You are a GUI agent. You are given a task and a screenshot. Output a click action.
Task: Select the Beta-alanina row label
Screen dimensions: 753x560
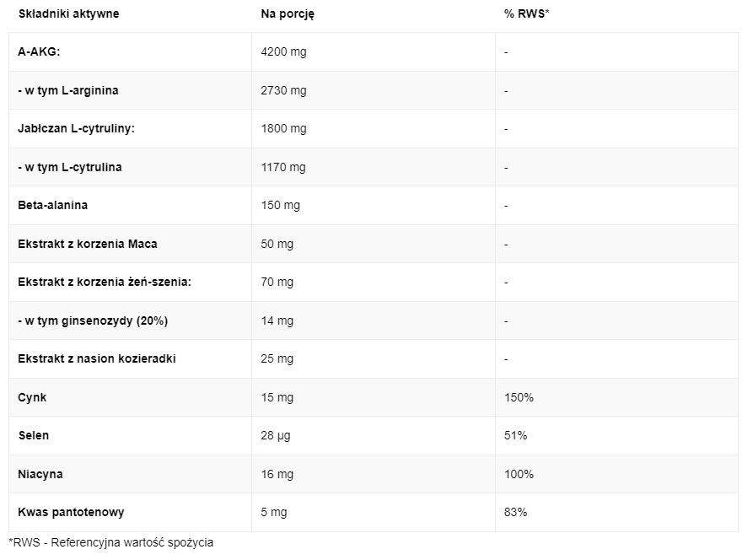click(53, 206)
